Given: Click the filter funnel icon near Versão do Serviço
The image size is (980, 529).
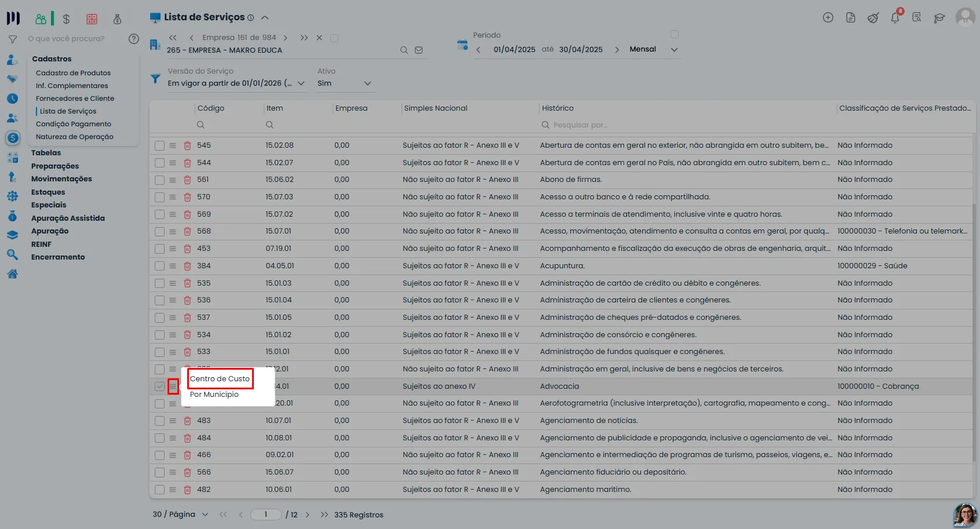Looking at the screenshot, I should click(x=155, y=78).
